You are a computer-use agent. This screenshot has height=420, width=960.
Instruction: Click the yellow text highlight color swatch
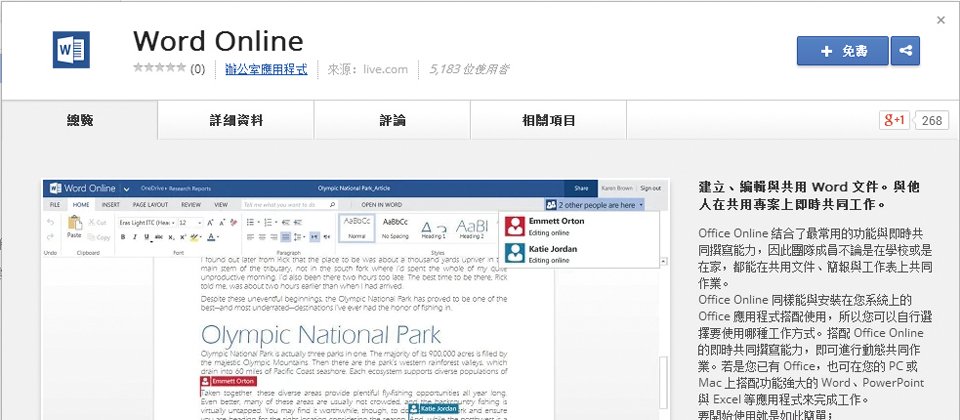(x=193, y=237)
